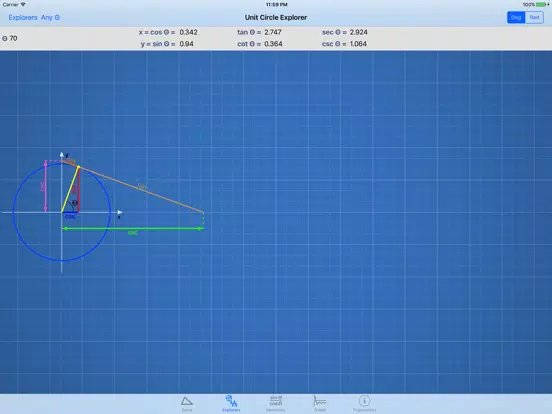Click the Wi-Fi carrier icon in status bar
Viewport: 552px width, 414px height.
23,4
